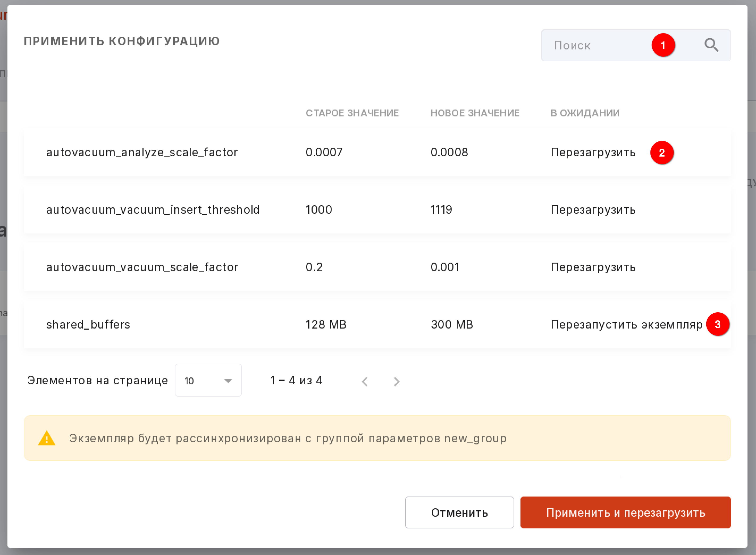
Task: Click the В ОЖИДАНИИ column header
Action: coord(585,113)
